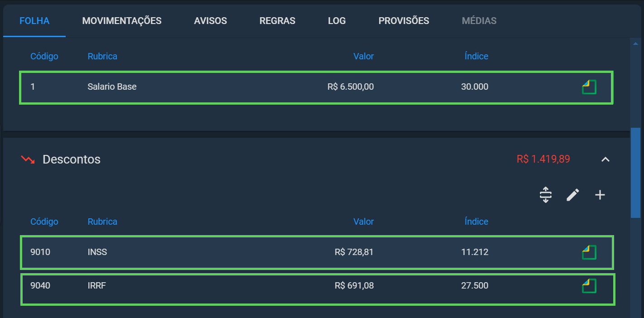Click the red R$ 1.419,89 total

click(543, 159)
